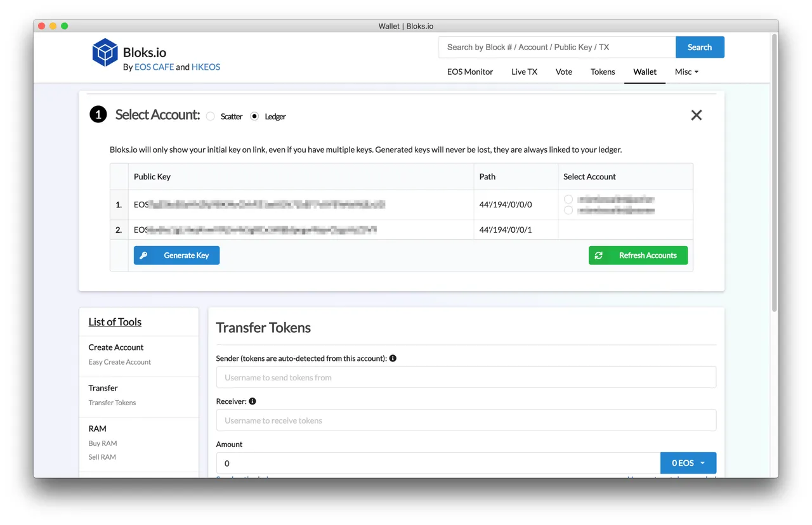Open the EOS Monitor tab
Viewport: 812px width, 525px height.
coord(470,72)
